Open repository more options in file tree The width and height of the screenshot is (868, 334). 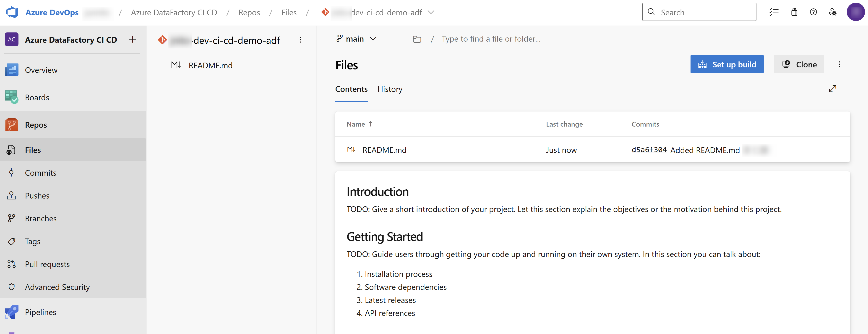(x=300, y=40)
